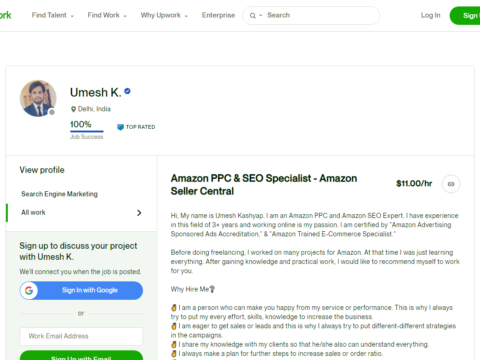The image size is (480, 360).
Task: Expand the Find Work menu
Action: [107, 15]
